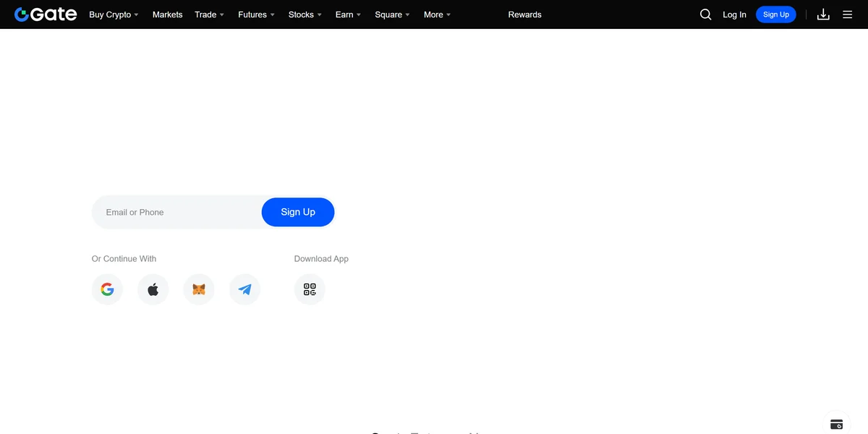The height and width of the screenshot is (434, 868).
Task: Open the Rewards page
Action: (x=525, y=14)
